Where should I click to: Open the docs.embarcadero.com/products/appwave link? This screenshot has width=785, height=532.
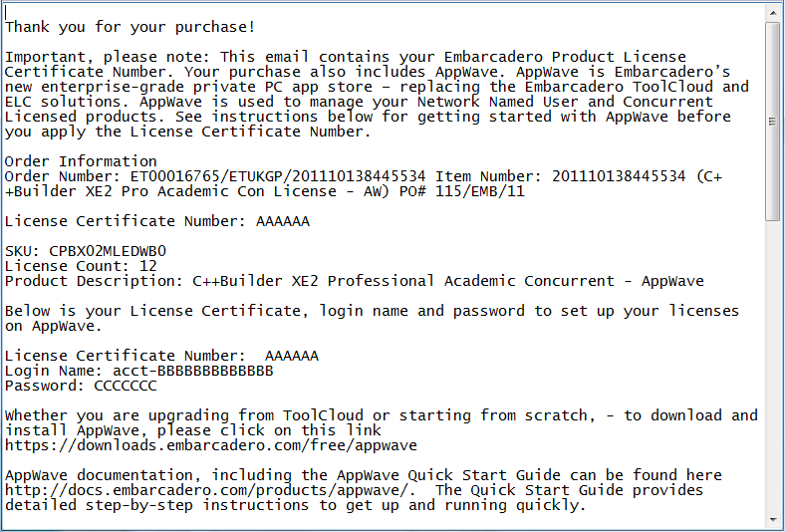point(210,490)
